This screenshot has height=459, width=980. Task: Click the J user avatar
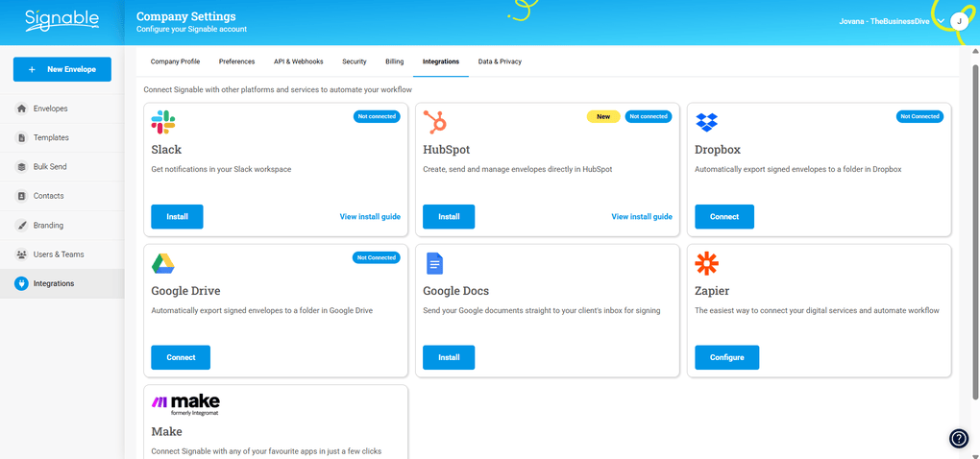pyautogui.click(x=959, y=21)
